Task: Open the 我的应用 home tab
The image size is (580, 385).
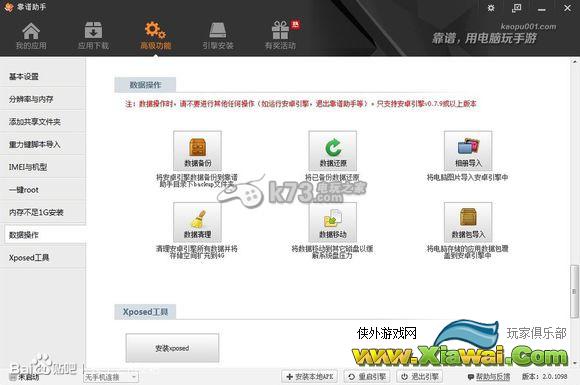Action: (x=31, y=36)
